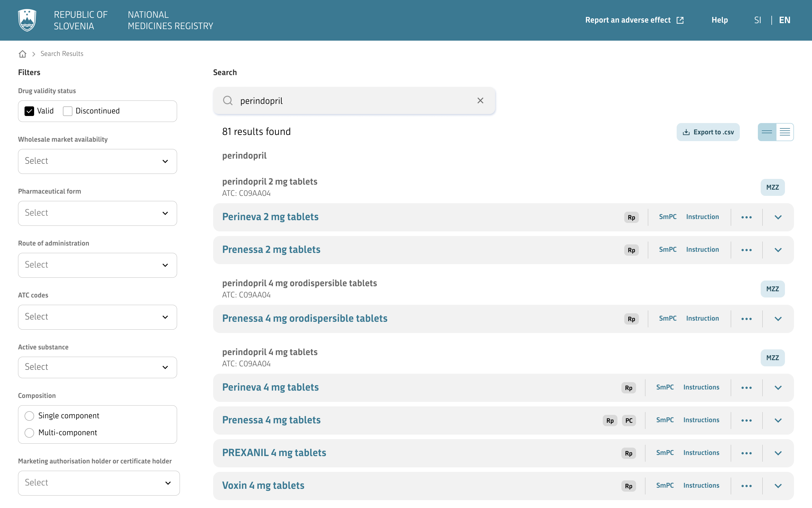Viewport: 812px width, 508px height.
Task: Open SmPC for Voxin 4 mg tablets
Action: [x=665, y=485]
